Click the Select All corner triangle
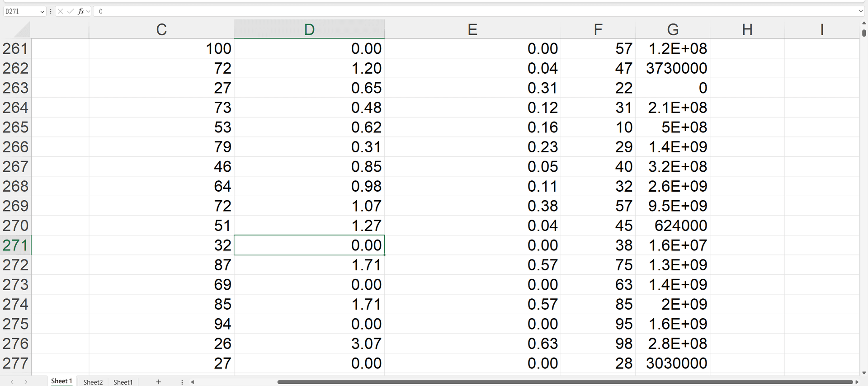Image resolution: width=868 pixels, height=386 pixels. [22, 30]
